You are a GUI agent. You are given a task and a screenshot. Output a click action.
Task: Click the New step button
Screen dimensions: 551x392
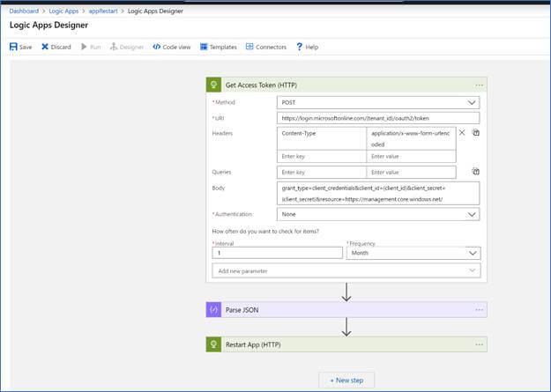point(346,381)
